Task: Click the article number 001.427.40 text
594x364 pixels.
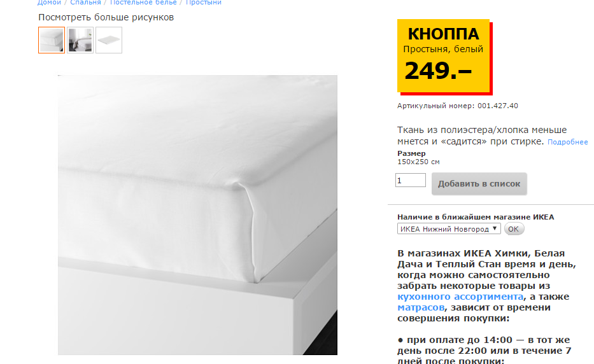Action: (x=497, y=106)
